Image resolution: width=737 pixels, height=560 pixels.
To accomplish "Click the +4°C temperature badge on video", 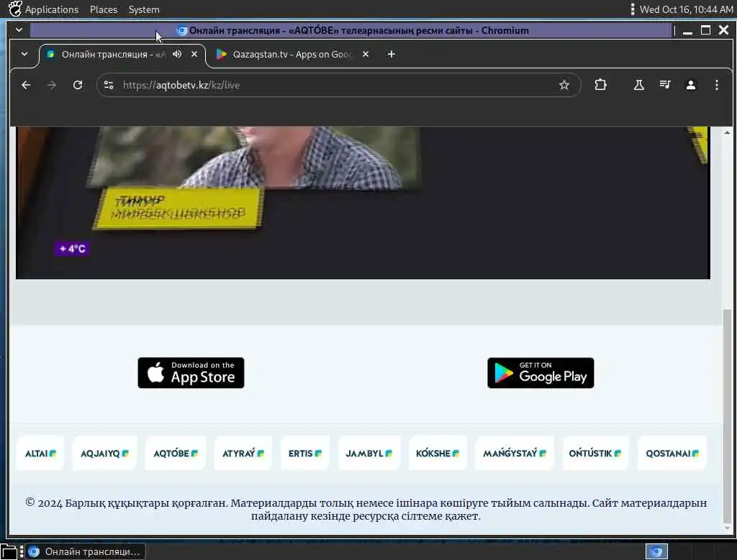I will tap(72, 248).
